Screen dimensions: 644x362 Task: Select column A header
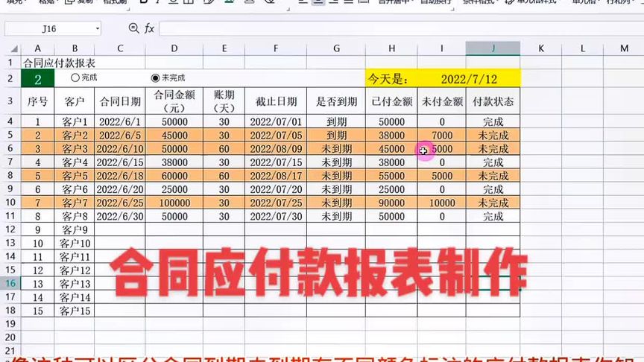tap(37, 48)
